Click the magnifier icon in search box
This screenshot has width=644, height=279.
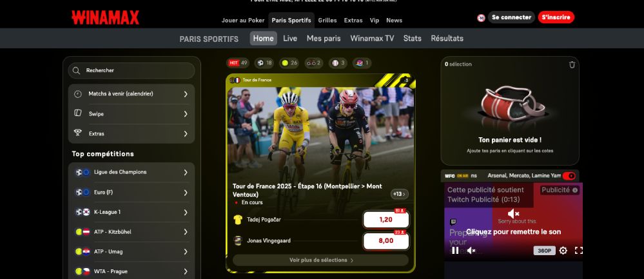click(76, 71)
